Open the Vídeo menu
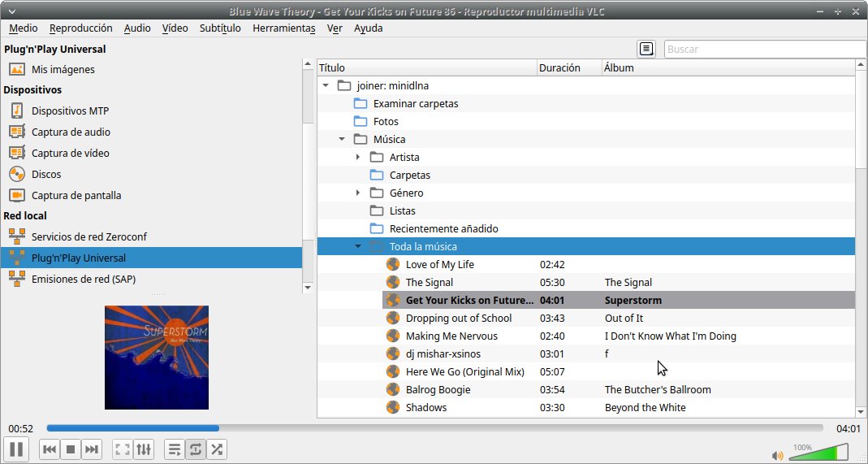 pos(175,28)
